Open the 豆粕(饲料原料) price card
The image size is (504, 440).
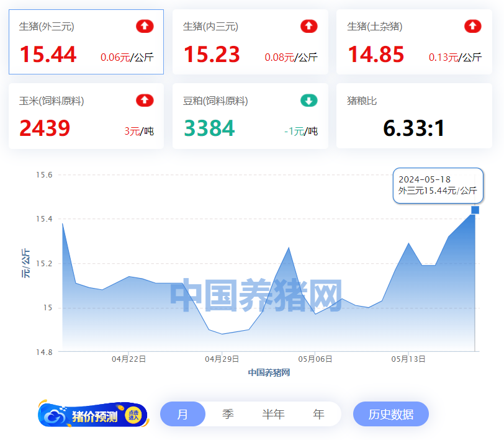coord(250,116)
